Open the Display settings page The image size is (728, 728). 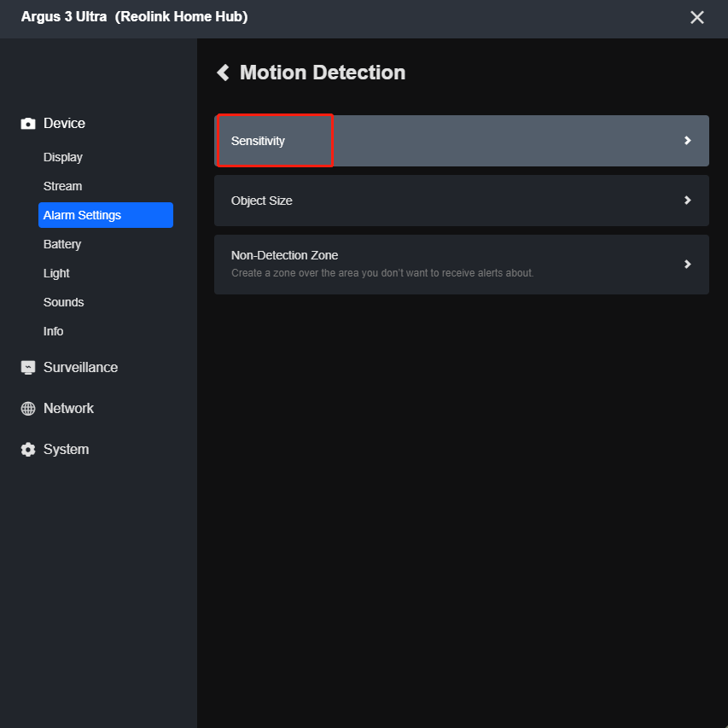(62, 157)
